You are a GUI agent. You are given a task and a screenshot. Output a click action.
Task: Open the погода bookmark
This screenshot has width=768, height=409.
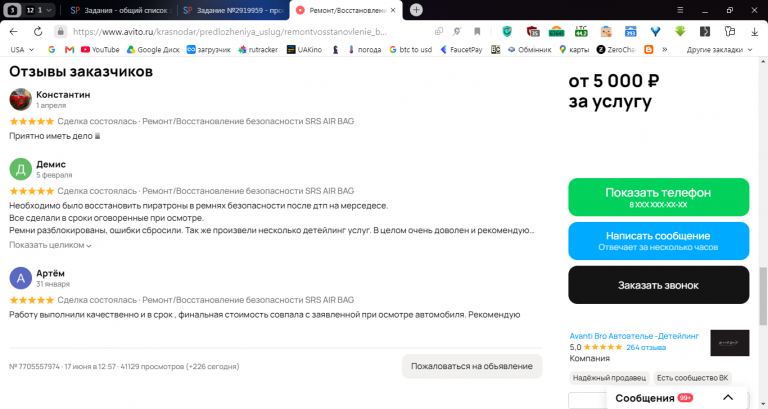(364, 49)
